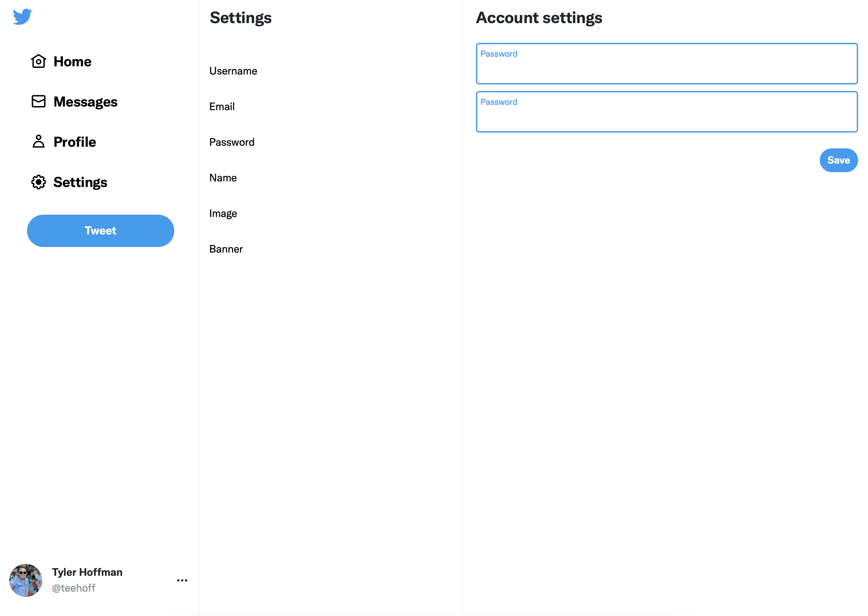Select the Username settings option
Viewport: 868px width, 616px height.
[x=233, y=71]
